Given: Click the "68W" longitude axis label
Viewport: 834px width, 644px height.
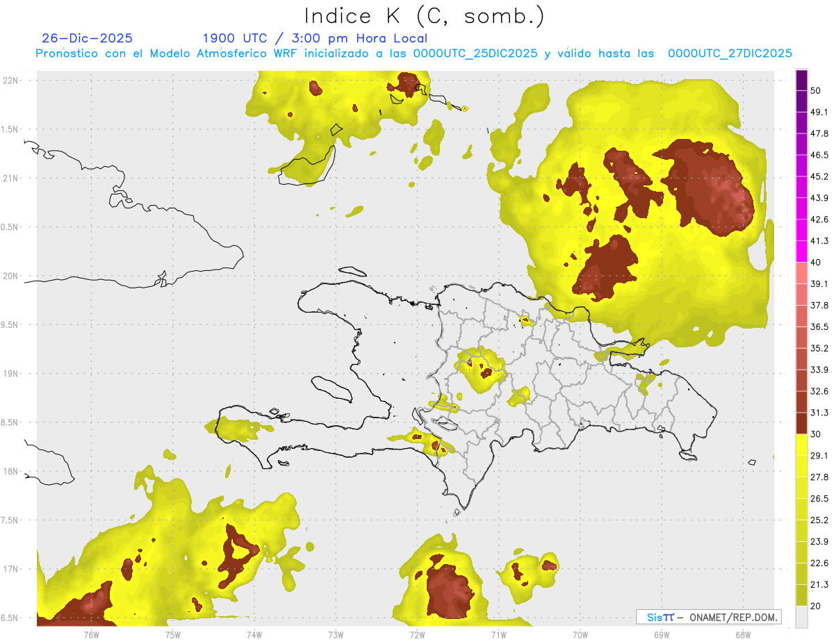Looking at the screenshot, I should click(743, 634).
